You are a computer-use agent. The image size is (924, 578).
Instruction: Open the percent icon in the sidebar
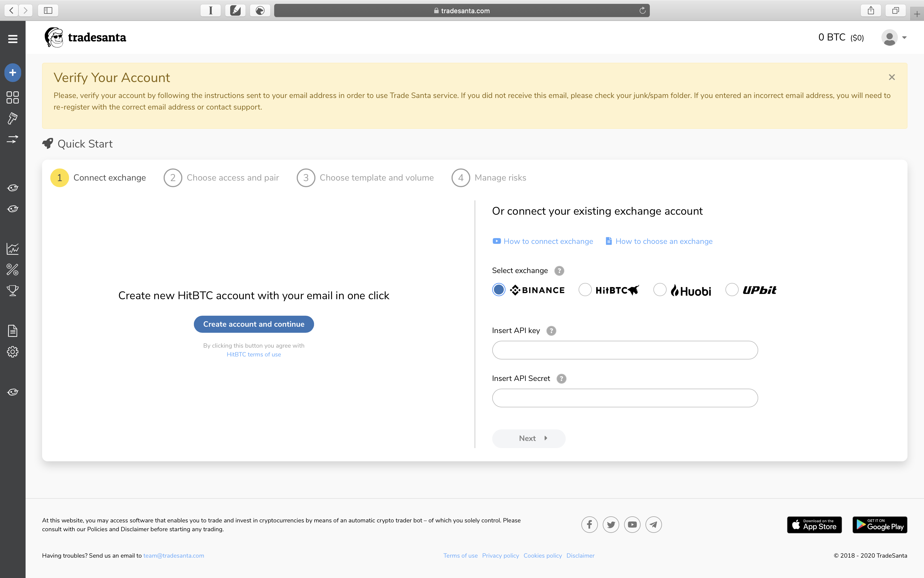click(x=13, y=270)
